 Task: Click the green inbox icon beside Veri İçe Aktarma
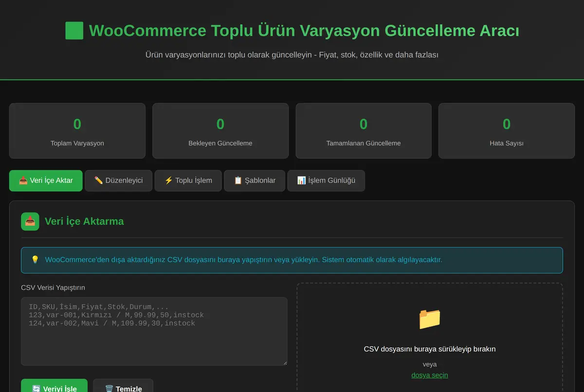(30, 221)
